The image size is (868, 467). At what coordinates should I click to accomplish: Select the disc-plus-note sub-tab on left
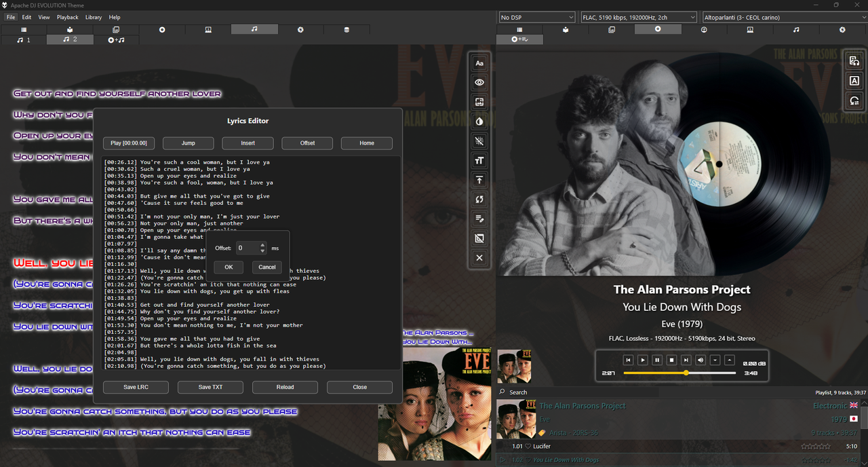(x=116, y=40)
